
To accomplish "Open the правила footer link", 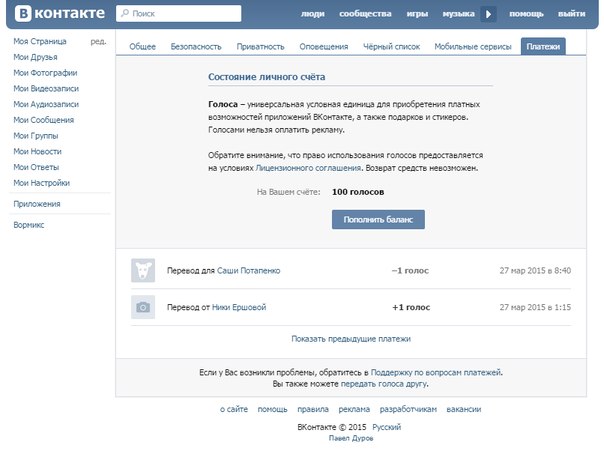I will [313, 409].
